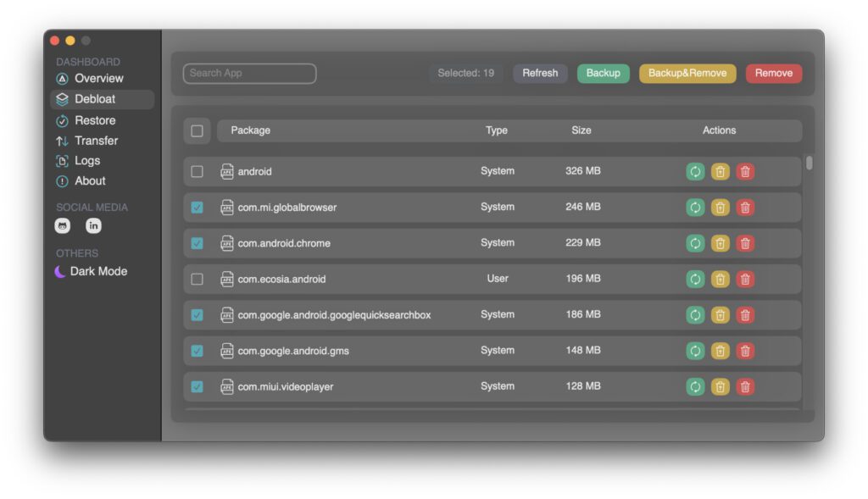Click the yellow icon for com.google.android.gms
The image size is (868, 499).
720,351
